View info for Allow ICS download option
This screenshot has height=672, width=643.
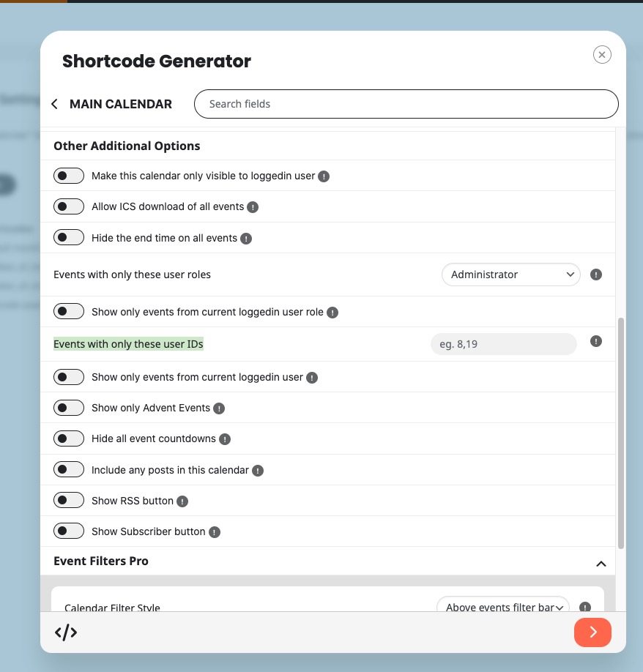pos(253,207)
